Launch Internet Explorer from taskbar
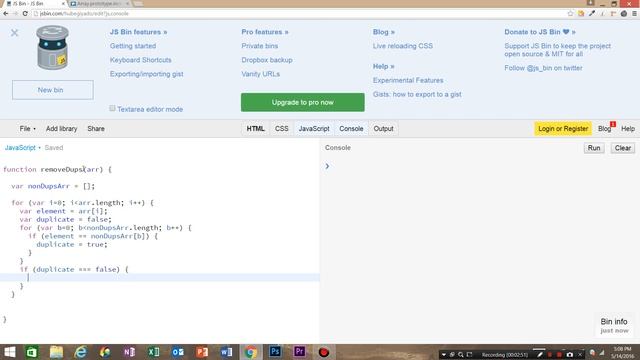This screenshot has width=640, height=360. coord(80,352)
